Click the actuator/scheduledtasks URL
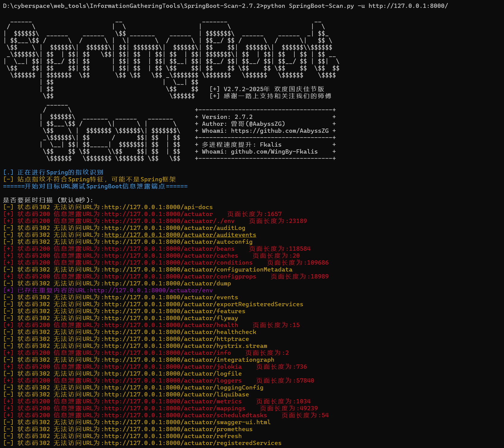This screenshot has width=504, height=448. click(185, 415)
